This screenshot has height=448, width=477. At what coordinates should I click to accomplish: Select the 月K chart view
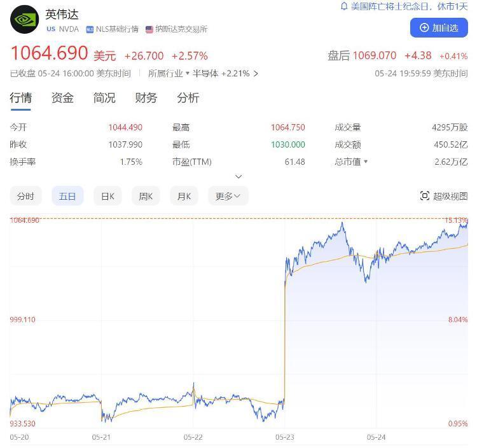(x=184, y=196)
